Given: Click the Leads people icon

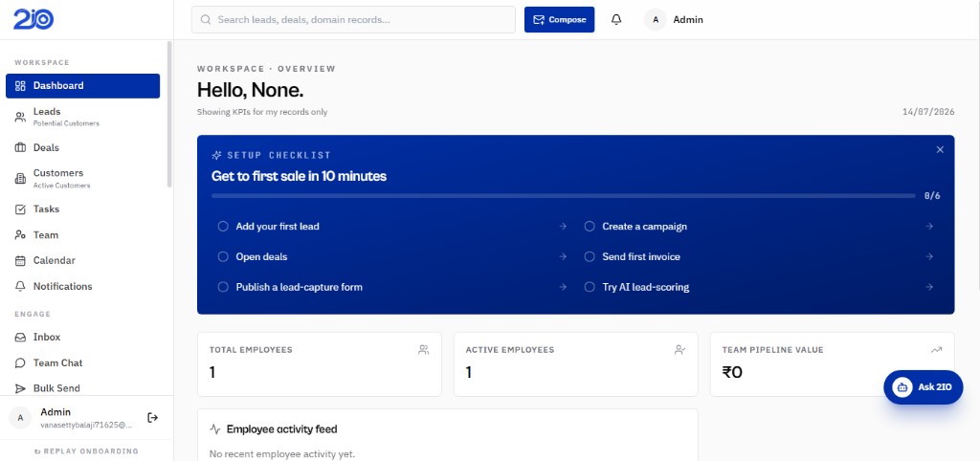Looking at the screenshot, I should pyautogui.click(x=20, y=116).
